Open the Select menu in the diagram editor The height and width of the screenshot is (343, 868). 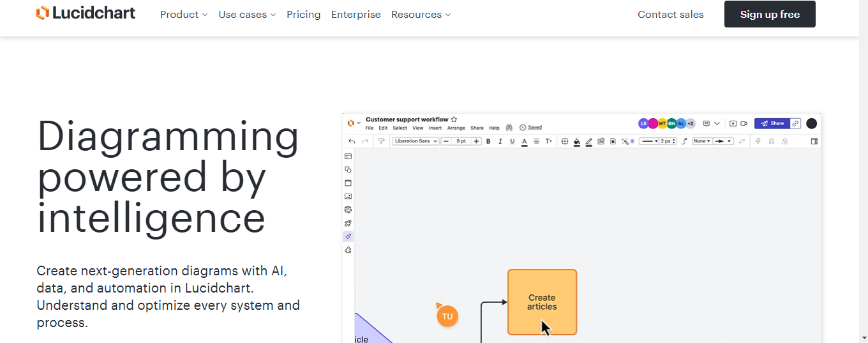(400, 128)
